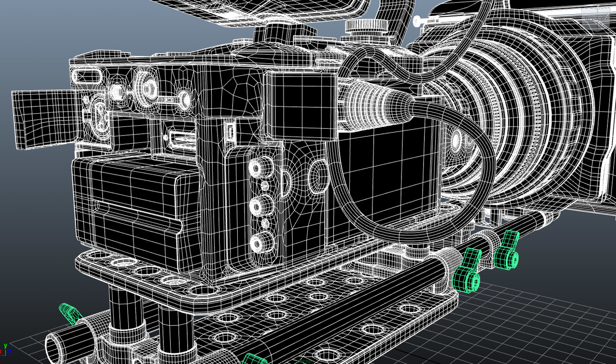Select the side handle grip on the left
The height and width of the screenshot is (364, 616).
[x=41, y=118]
